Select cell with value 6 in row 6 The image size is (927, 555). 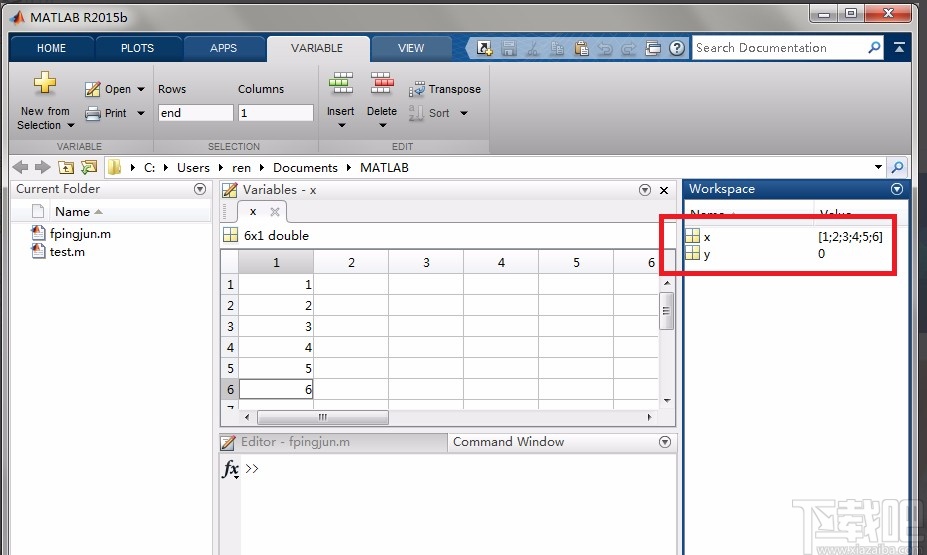click(276, 390)
